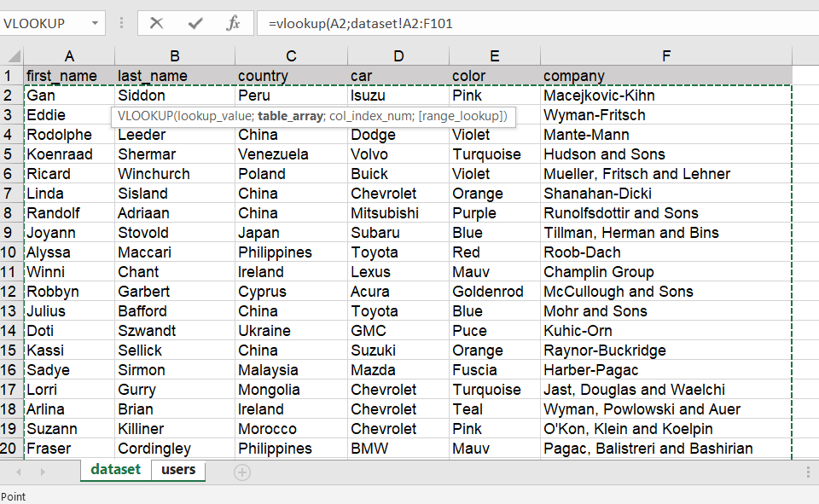Click table_array in the VLOOKUP tooltip
This screenshot has height=504, width=819.
coord(290,116)
